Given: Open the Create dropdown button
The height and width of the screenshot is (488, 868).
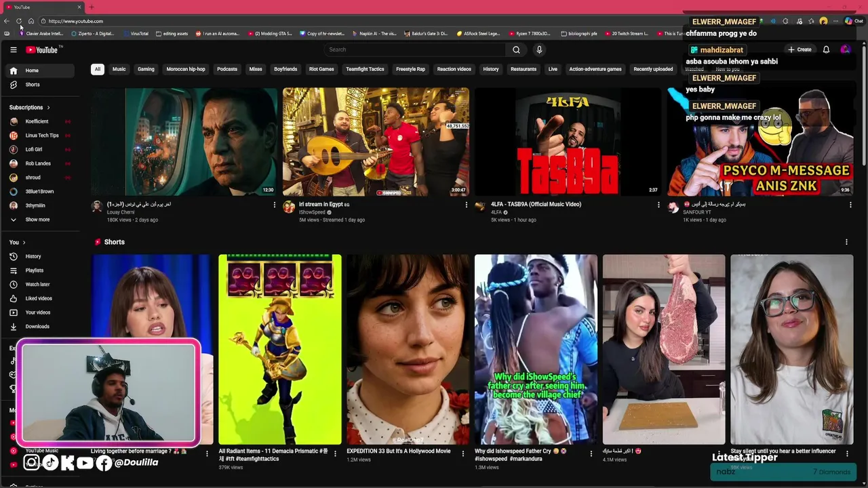Looking at the screenshot, I should [800, 49].
